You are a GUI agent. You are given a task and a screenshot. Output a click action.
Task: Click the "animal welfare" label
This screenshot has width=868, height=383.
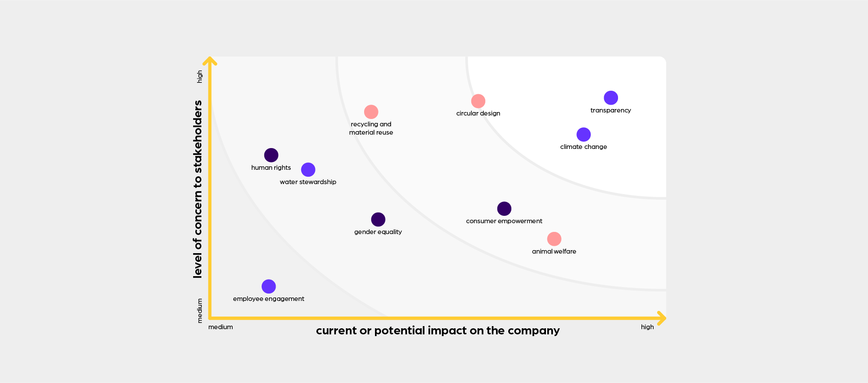coord(554,251)
